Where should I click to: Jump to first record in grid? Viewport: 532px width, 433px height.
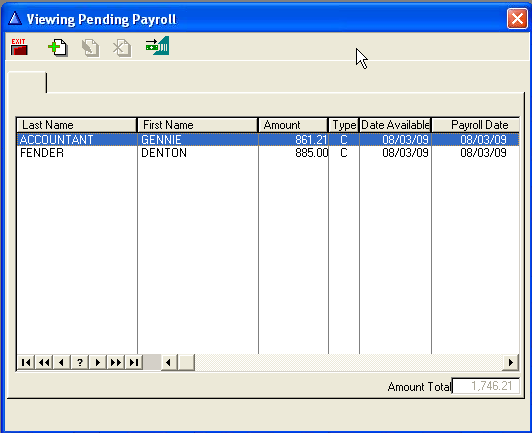26,362
